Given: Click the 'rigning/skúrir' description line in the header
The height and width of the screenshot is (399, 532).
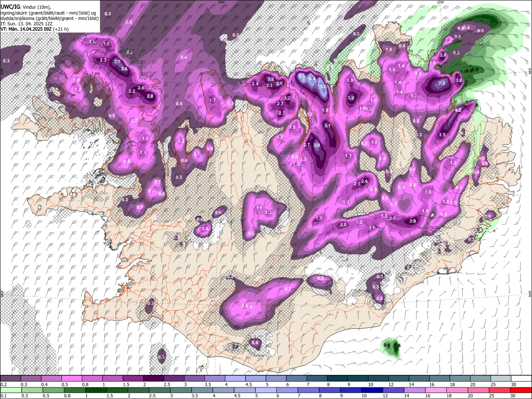Looking at the screenshot, I should 48,12.
